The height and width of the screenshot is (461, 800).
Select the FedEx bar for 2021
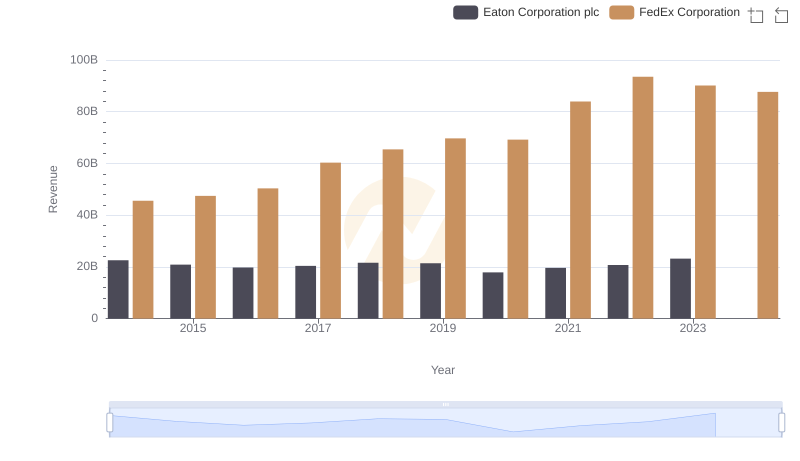pos(581,210)
